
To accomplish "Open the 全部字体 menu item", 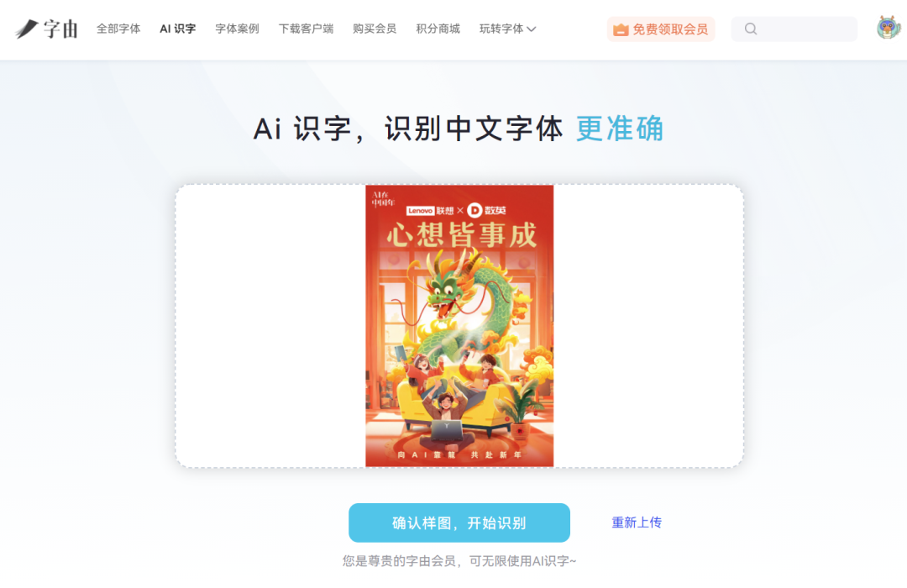I will tap(118, 29).
